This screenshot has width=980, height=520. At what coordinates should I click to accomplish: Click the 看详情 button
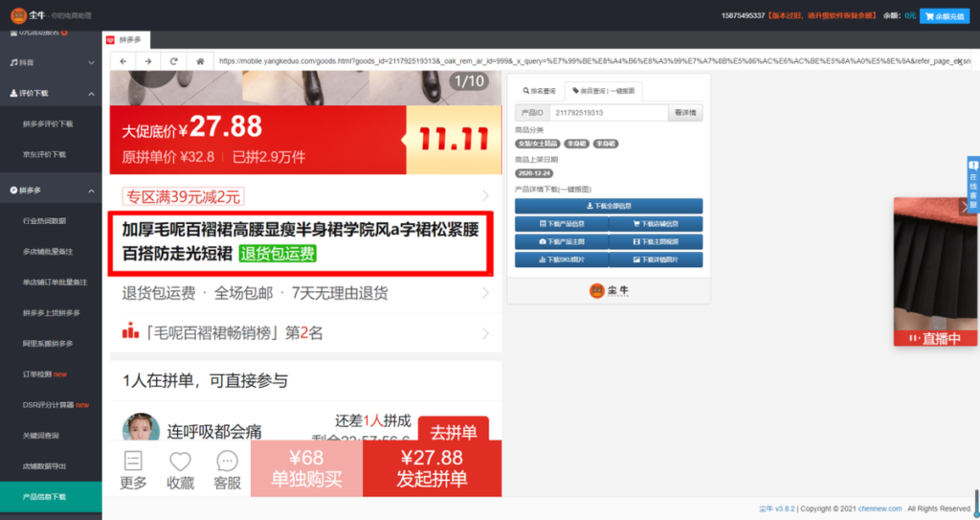[x=685, y=113]
